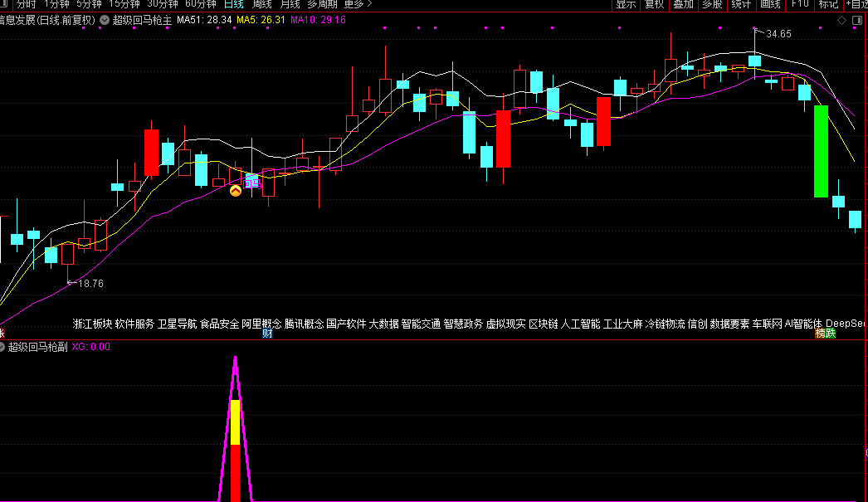
Task: Activate the 画线 drawing tool button
Action: click(770, 4)
